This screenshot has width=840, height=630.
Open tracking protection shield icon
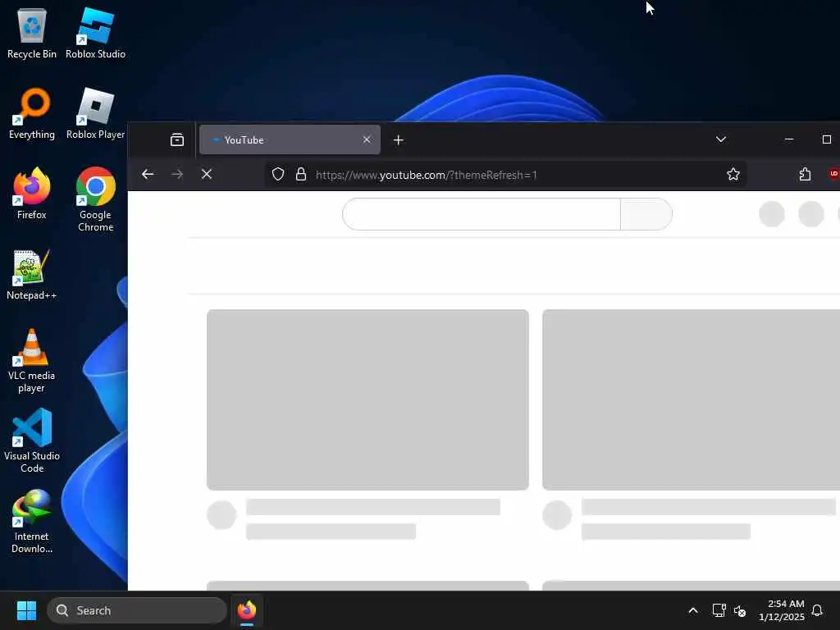278,174
